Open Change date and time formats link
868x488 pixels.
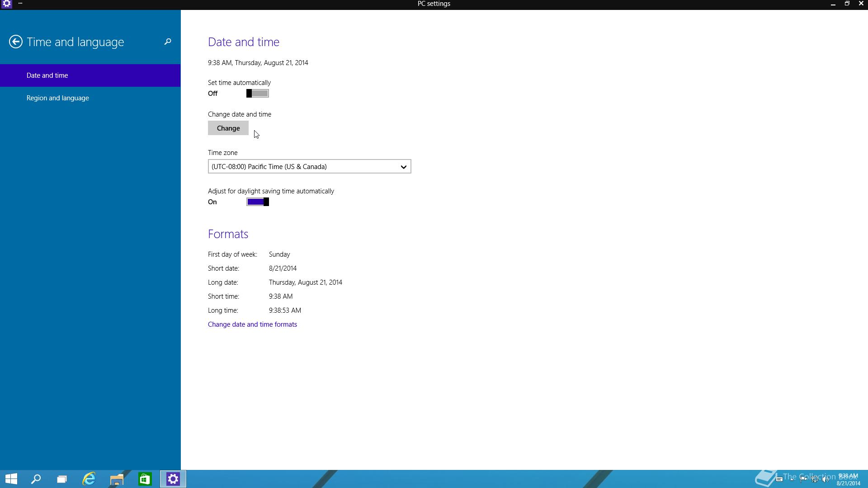pyautogui.click(x=252, y=324)
